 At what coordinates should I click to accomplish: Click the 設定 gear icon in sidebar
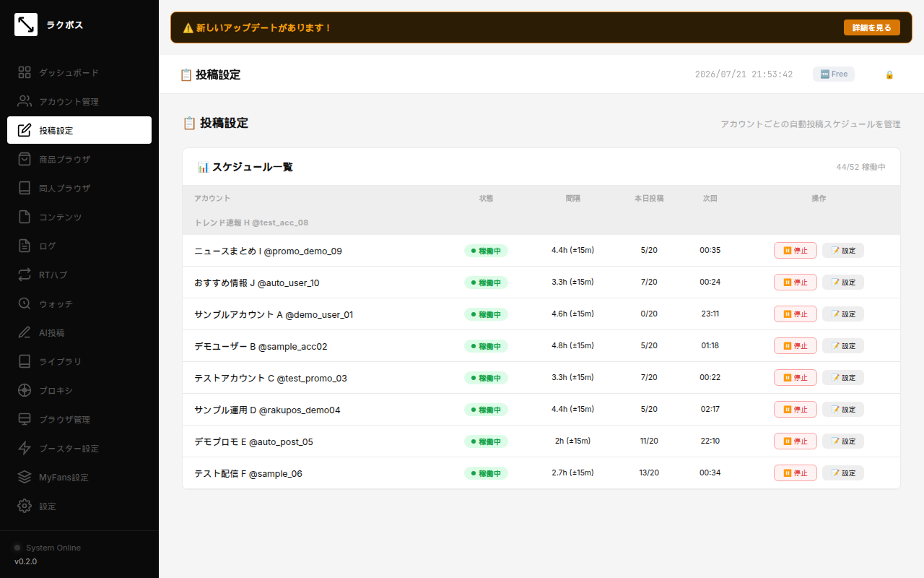25,506
